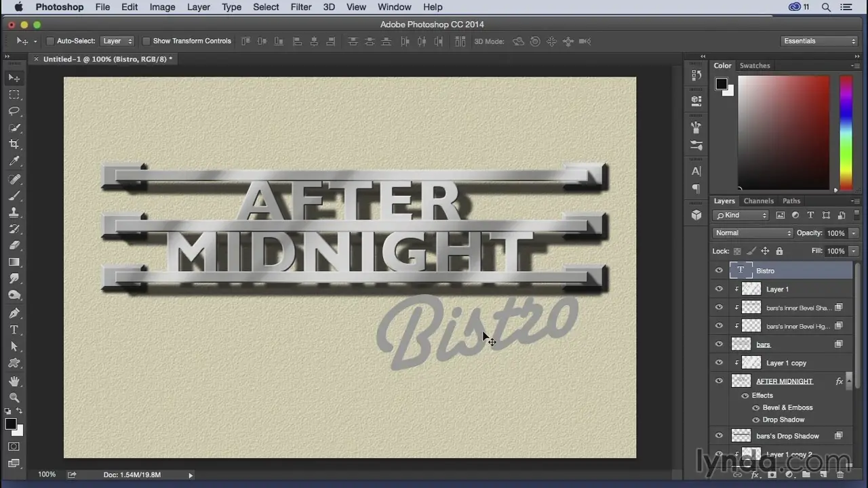Select the Lasso tool
This screenshot has width=868, height=488.
pos(14,111)
